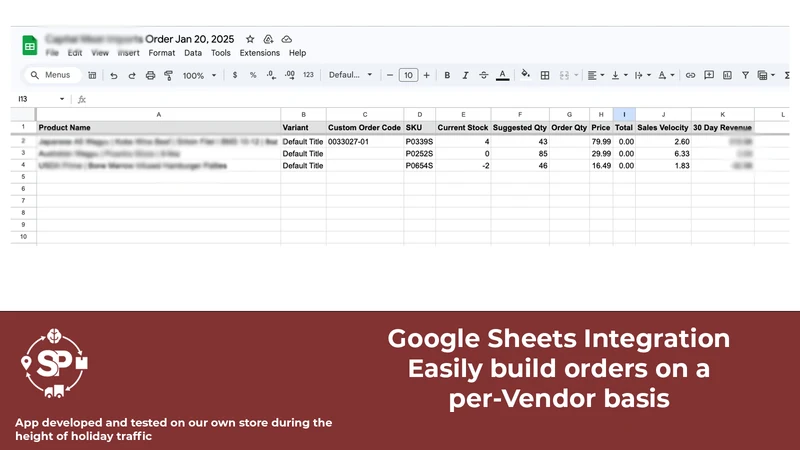The height and width of the screenshot is (450, 800).
Task: Select the Suggested Qty cell 85
Action: [x=520, y=154]
